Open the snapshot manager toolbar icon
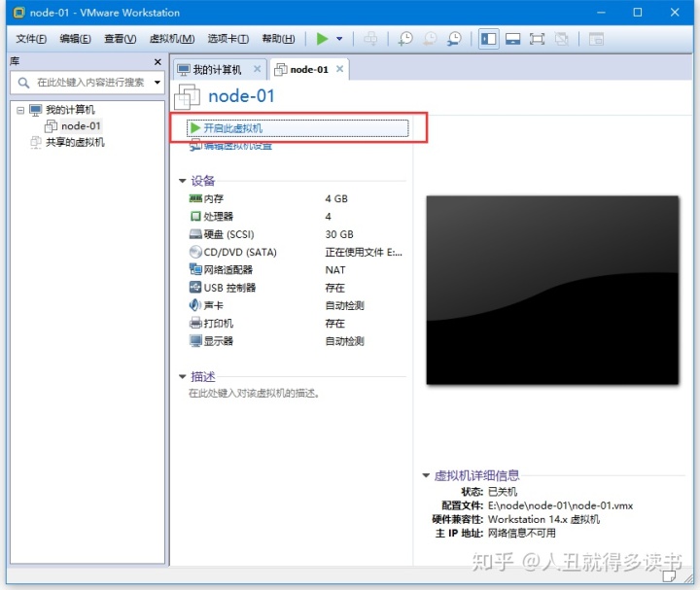Screen dimensions: 700x590 [x=454, y=39]
